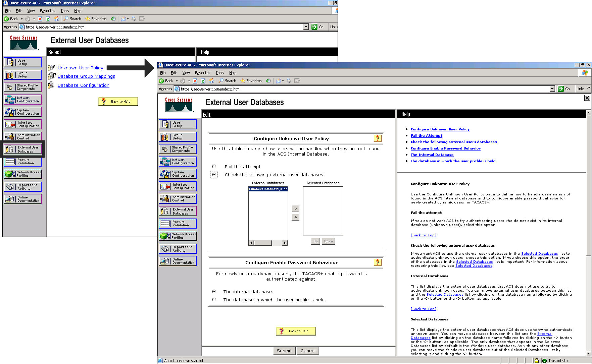This screenshot has width=592, height=364.
Task: Click Administration Control in back window
Action: [x=22, y=137]
